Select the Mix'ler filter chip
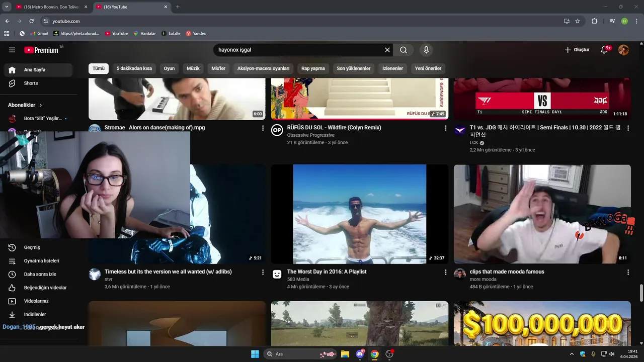 [218, 68]
